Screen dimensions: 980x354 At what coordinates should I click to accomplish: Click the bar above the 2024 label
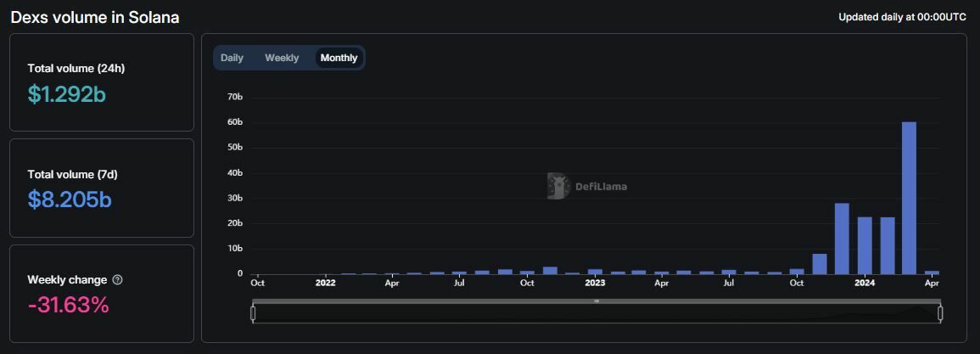click(865, 245)
